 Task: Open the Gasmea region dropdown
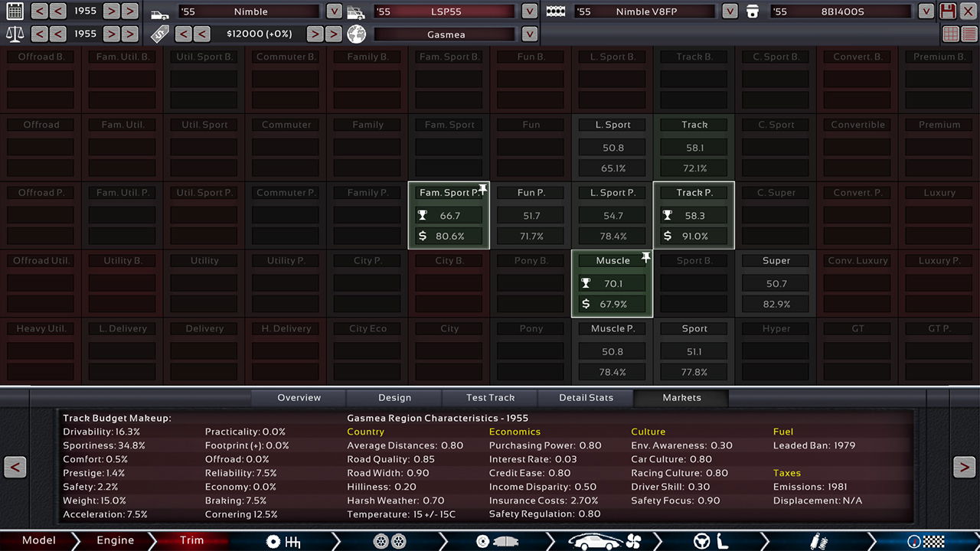(x=529, y=34)
